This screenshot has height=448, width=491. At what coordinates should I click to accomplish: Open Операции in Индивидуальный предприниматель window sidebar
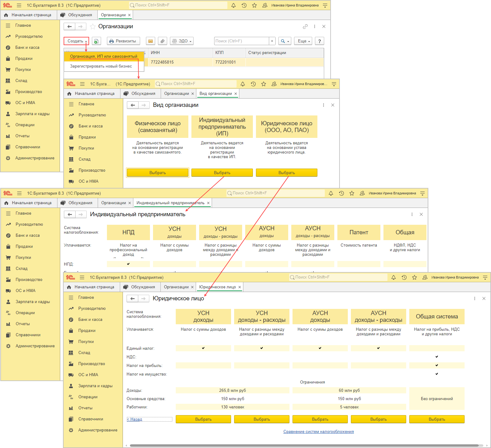[25, 313]
